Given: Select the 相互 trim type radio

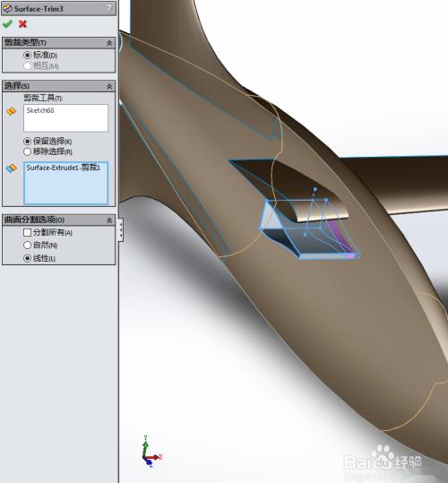Looking at the screenshot, I should pos(28,65).
